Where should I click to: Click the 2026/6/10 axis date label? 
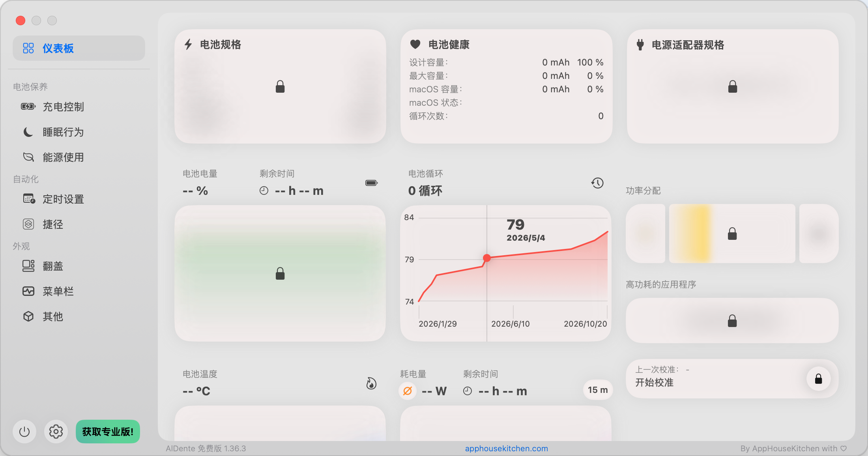coord(511,324)
